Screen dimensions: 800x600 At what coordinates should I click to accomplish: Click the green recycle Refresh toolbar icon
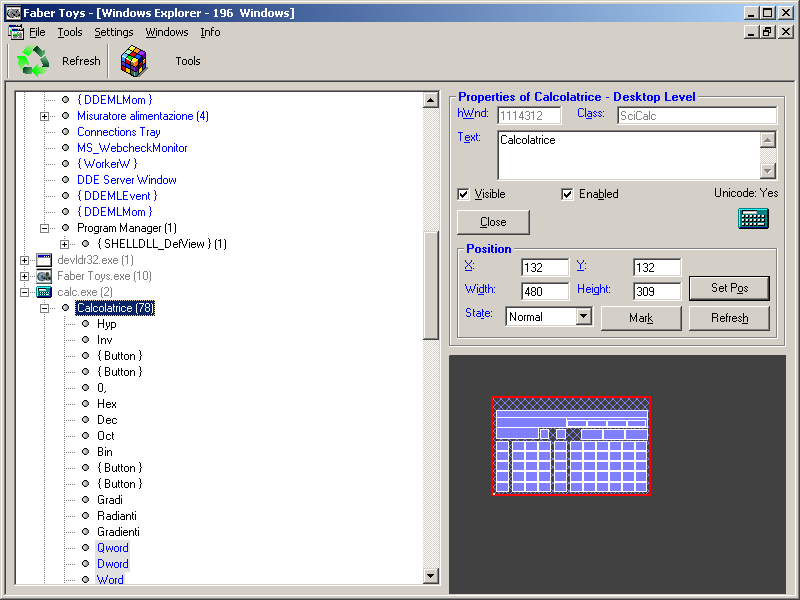pos(33,61)
